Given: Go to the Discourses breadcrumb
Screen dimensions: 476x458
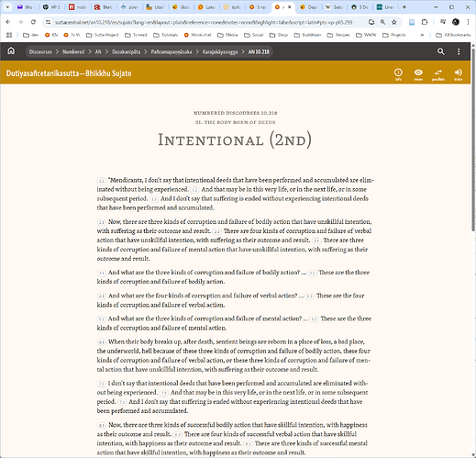Looking at the screenshot, I should (x=40, y=51).
